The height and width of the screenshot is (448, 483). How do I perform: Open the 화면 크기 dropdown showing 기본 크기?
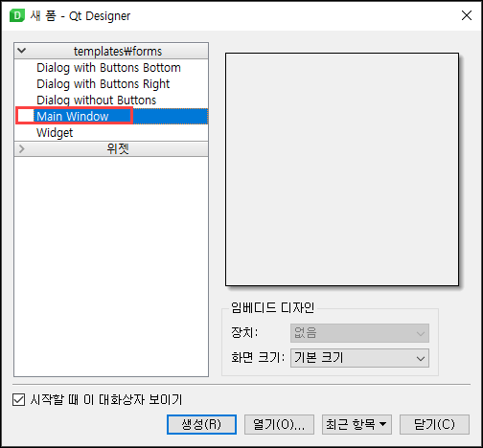pos(359,358)
